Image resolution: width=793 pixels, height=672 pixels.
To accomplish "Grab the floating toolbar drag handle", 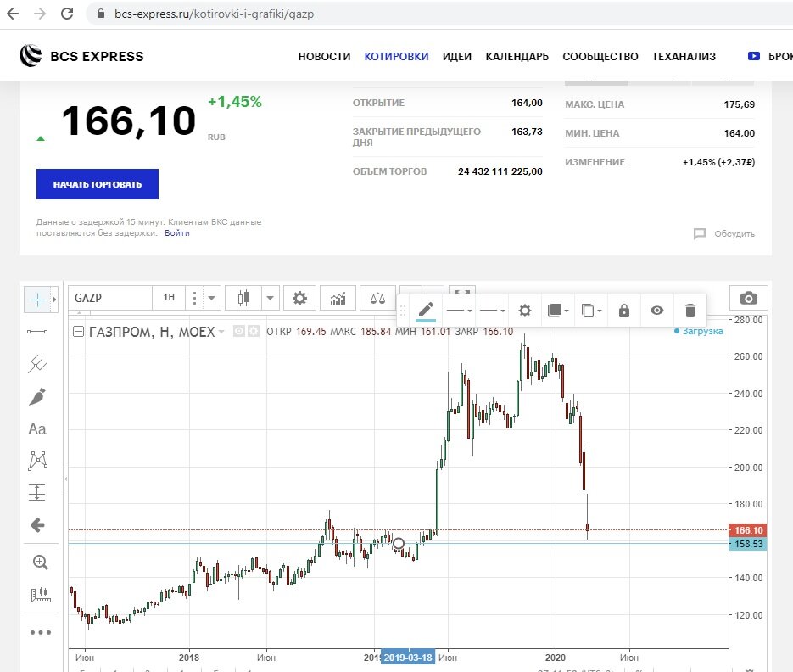I will tap(403, 311).
